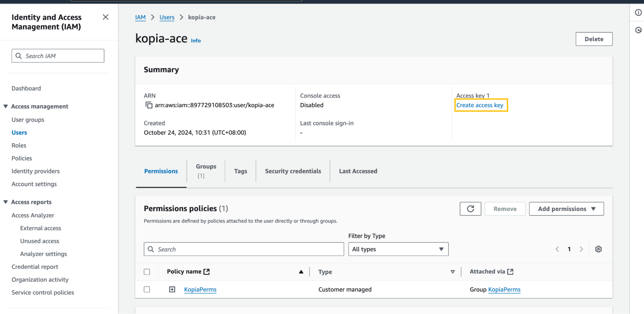Click page number 1 in pagination
The height and width of the screenshot is (314, 644).
(x=569, y=249)
